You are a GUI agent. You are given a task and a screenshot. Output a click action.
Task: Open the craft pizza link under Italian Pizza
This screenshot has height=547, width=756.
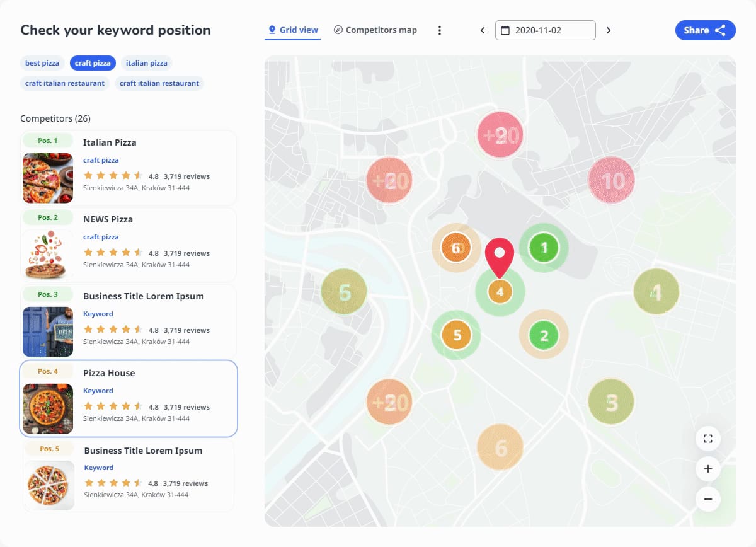pos(101,159)
